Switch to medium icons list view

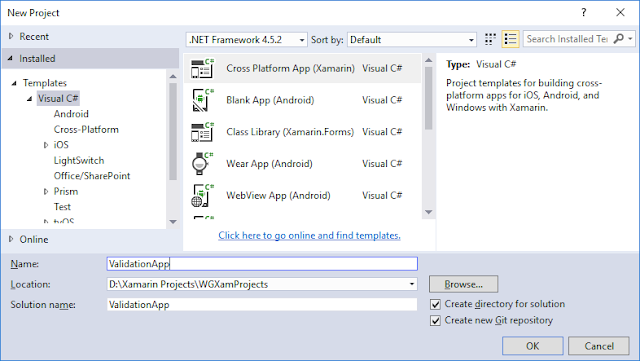510,39
